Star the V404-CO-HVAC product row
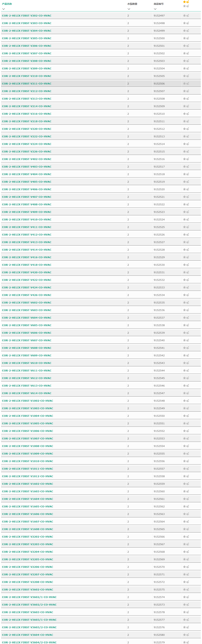 [184, 174]
